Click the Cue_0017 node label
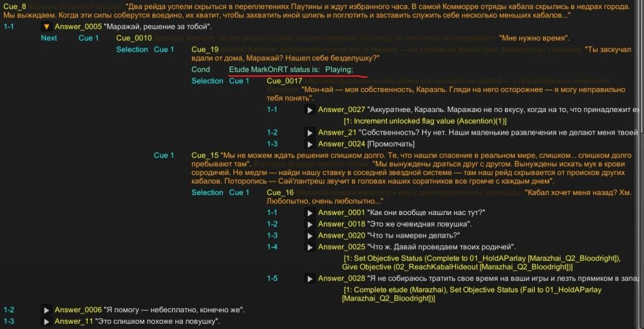 point(284,80)
